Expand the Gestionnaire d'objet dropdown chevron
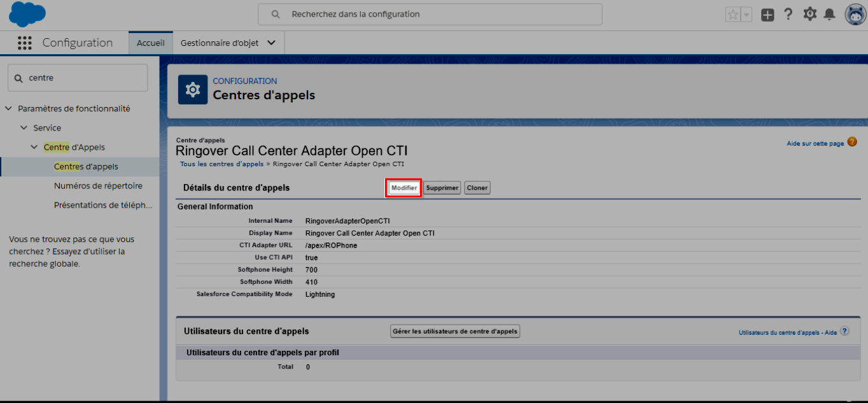The width and height of the screenshot is (868, 403). [272, 43]
